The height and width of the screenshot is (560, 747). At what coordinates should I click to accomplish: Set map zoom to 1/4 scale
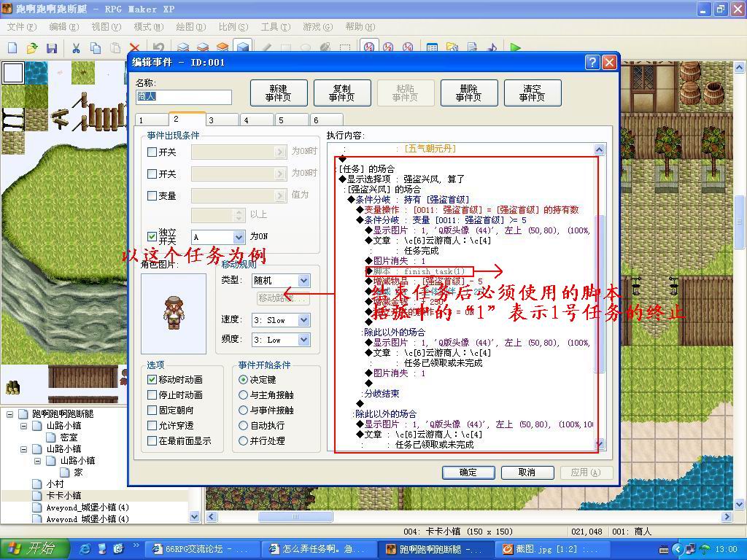click(x=408, y=46)
